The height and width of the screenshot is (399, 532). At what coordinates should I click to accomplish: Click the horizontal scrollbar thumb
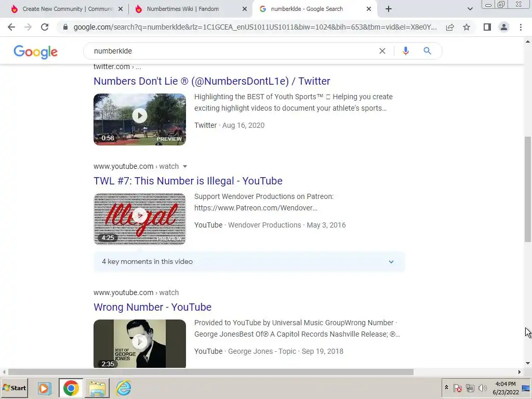(x=211, y=372)
